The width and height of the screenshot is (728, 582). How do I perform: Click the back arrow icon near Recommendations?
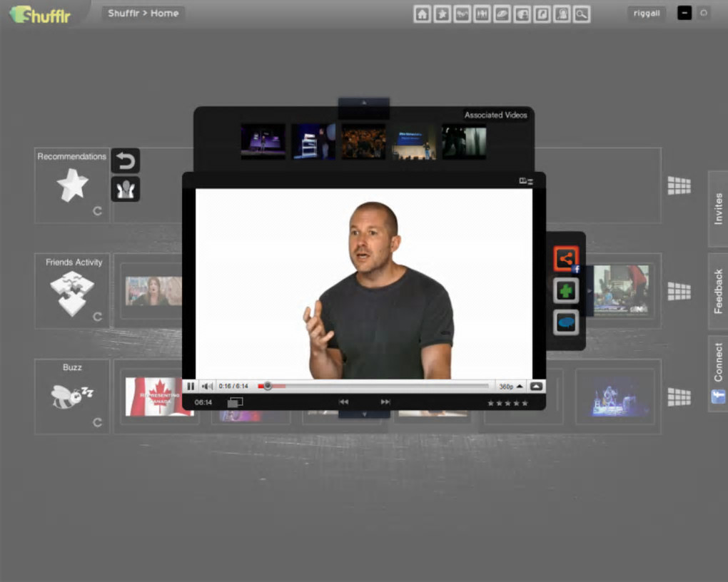126,161
